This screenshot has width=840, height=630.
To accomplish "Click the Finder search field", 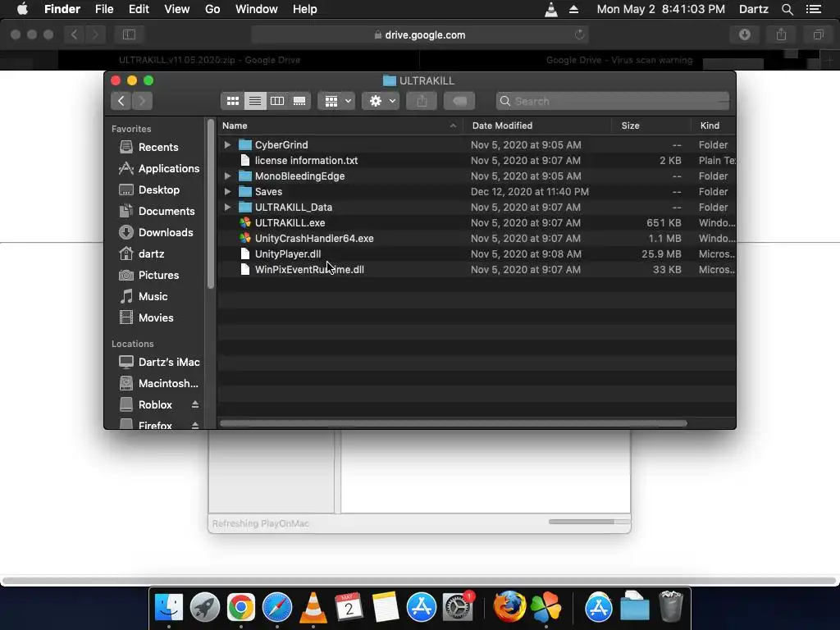I will coord(612,101).
